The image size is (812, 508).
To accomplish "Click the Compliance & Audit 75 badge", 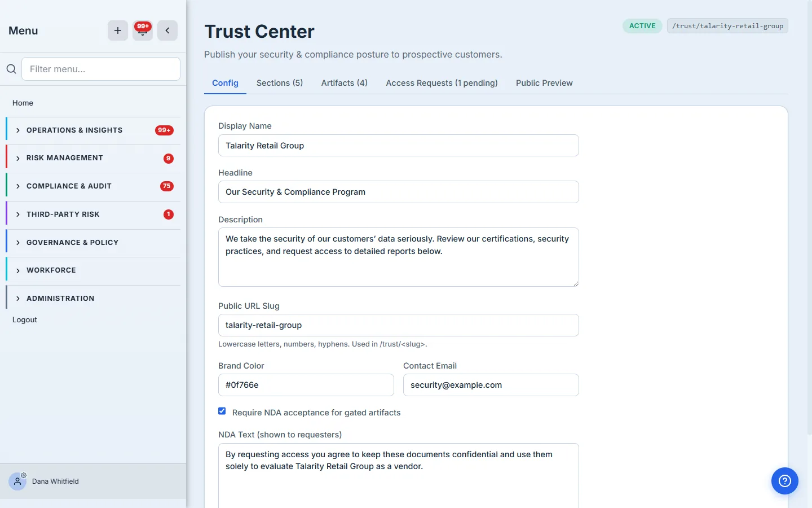I will [167, 186].
